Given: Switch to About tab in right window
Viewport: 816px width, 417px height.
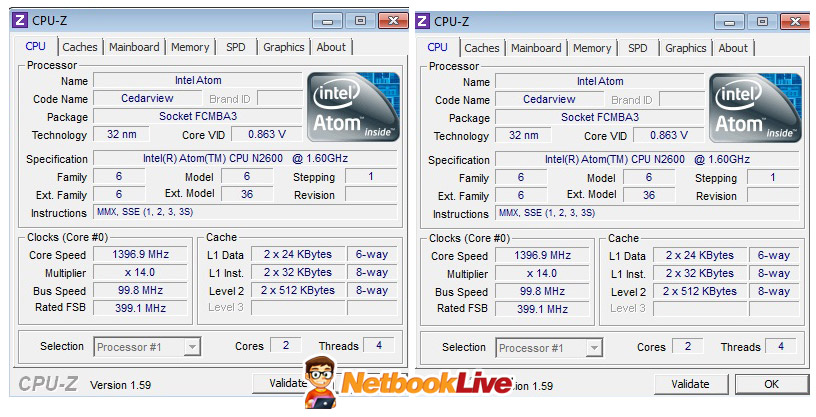Looking at the screenshot, I should point(733,48).
